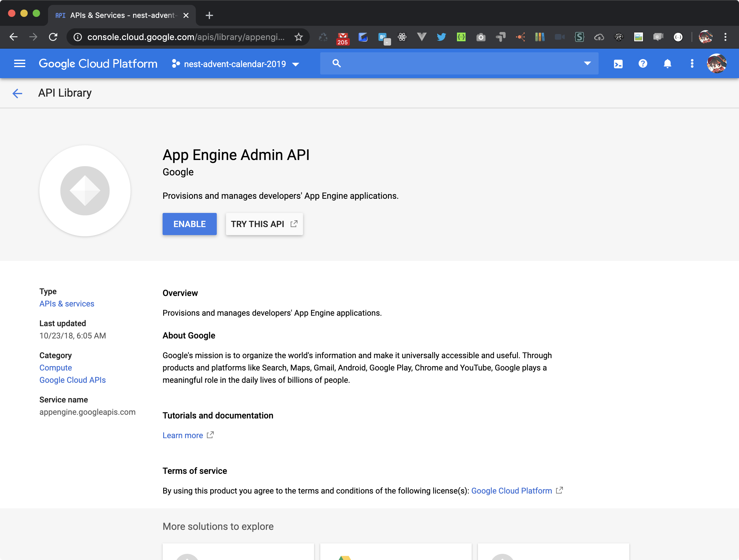
Task: Click the green braces extension icon
Action: click(x=461, y=37)
